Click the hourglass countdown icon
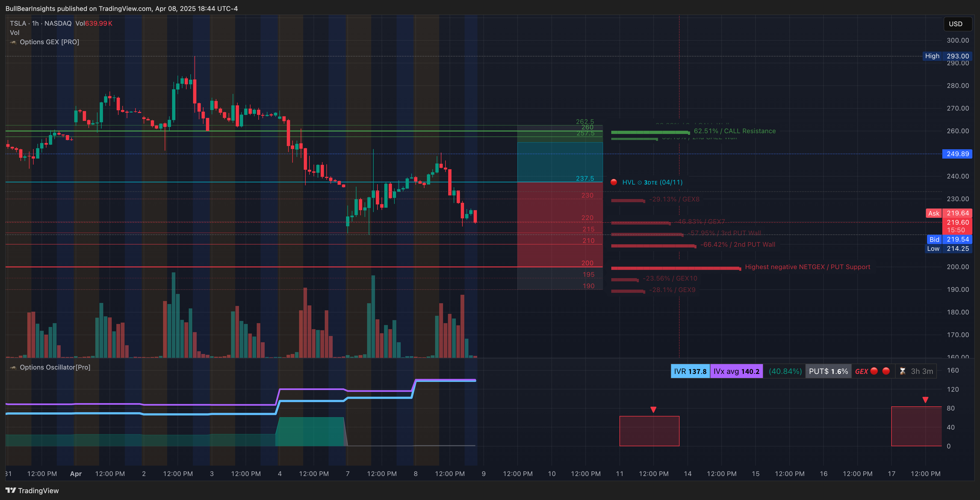The height and width of the screenshot is (500, 980). pyautogui.click(x=902, y=371)
